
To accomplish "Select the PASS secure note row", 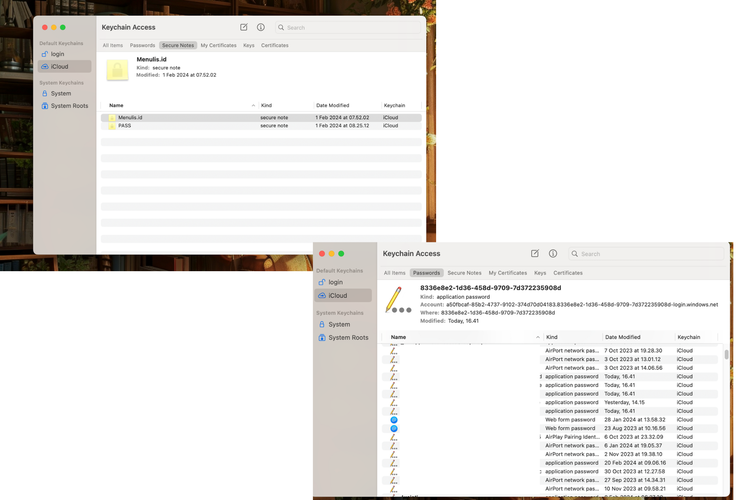I will tap(125, 126).
